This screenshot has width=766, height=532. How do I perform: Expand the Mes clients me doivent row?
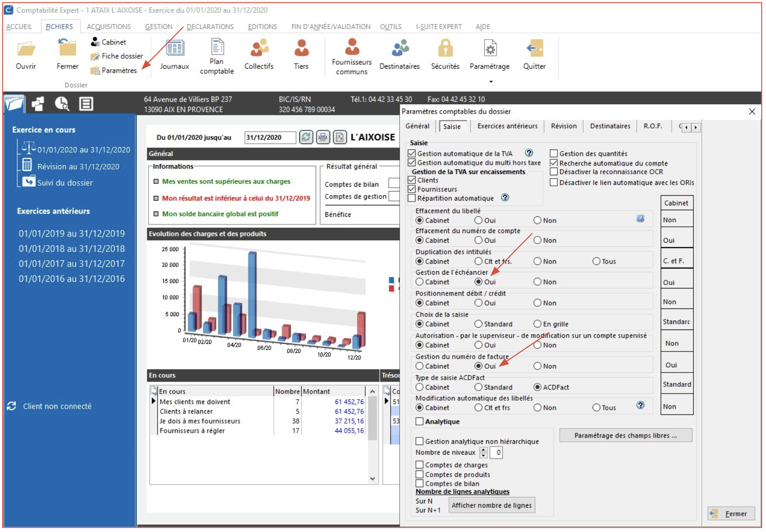click(x=154, y=401)
